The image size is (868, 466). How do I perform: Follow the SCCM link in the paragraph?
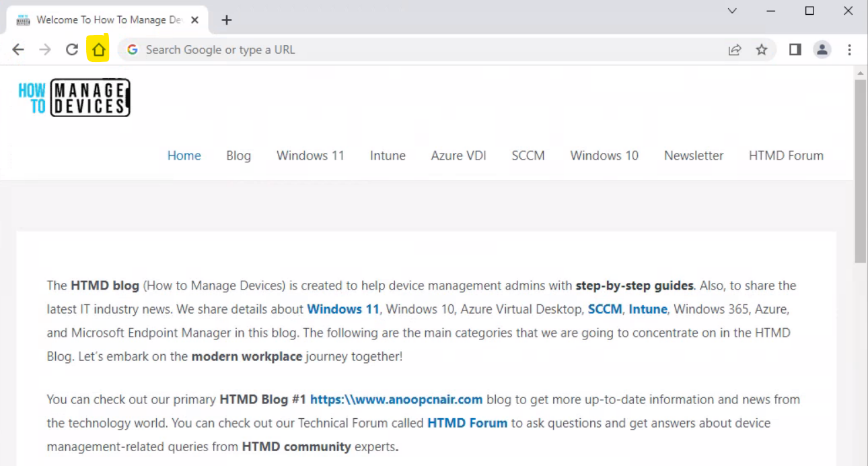(605, 309)
